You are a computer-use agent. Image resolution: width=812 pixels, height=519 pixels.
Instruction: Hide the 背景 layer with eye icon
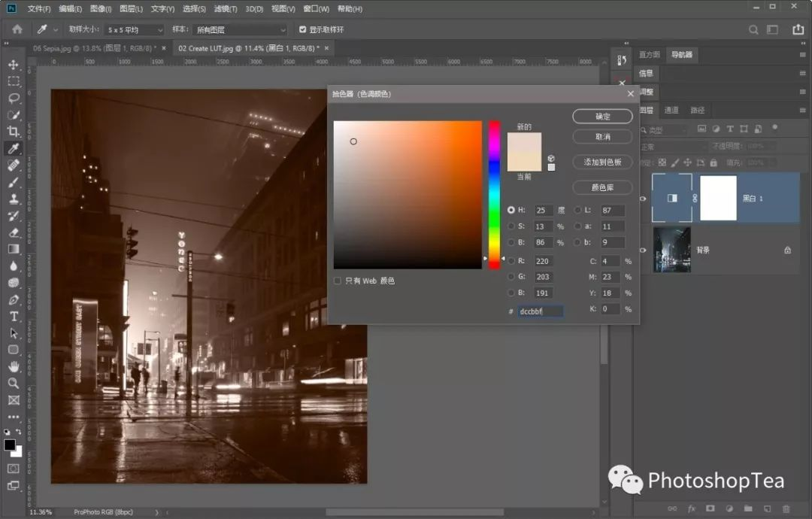[643, 250]
